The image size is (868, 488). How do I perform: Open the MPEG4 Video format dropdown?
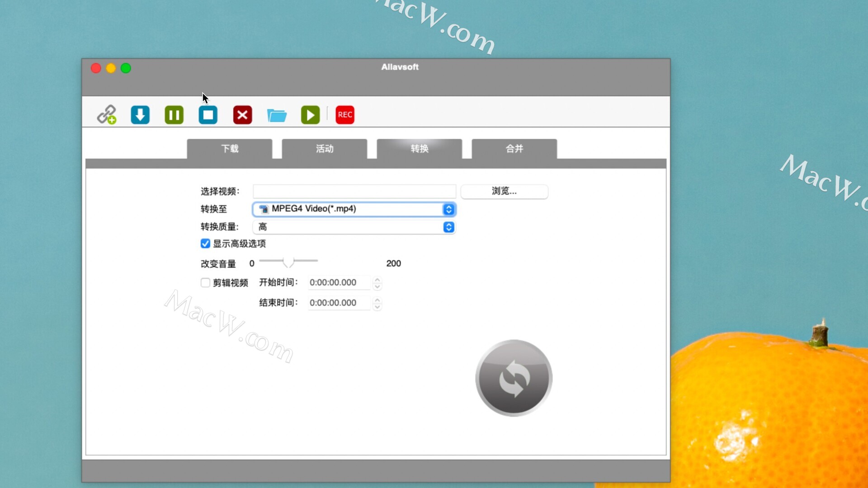354,209
